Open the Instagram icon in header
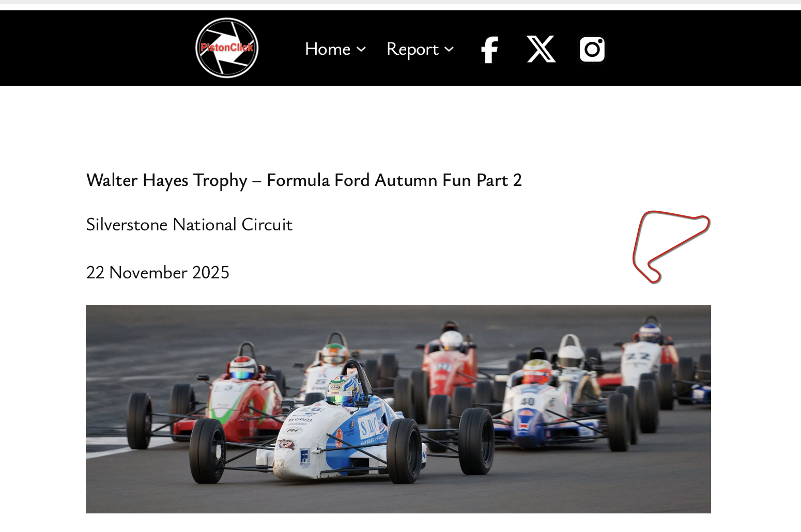The width and height of the screenshot is (801, 532). click(592, 49)
